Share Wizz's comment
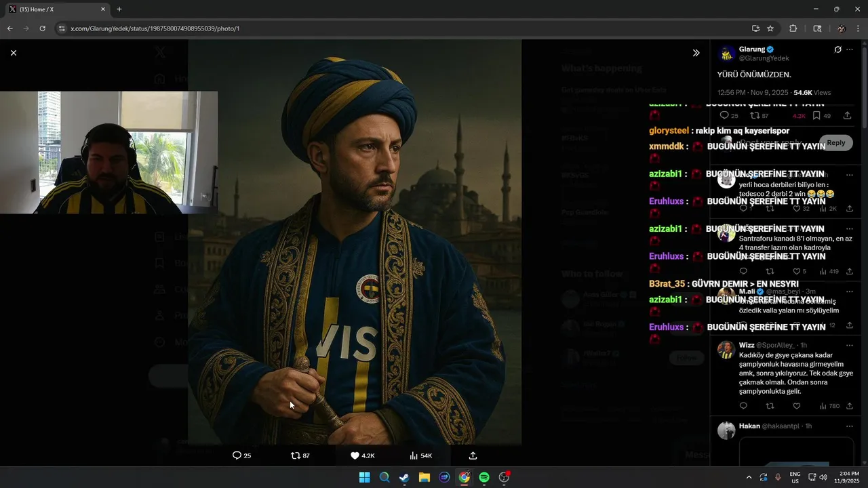Viewport: 868px width, 488px height. click(850, 406)
